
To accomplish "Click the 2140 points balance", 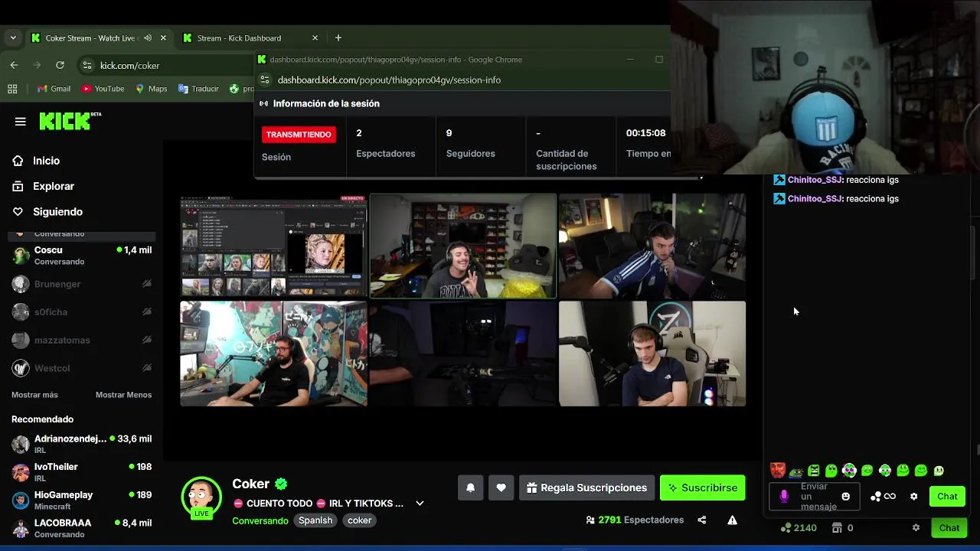I will pyautogui.click(x=799, y=527).
